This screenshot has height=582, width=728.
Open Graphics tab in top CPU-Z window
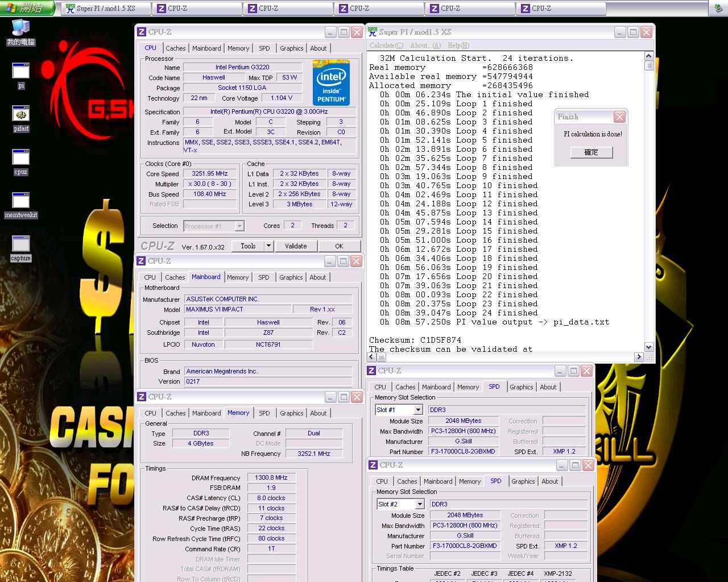pos(292,48)
